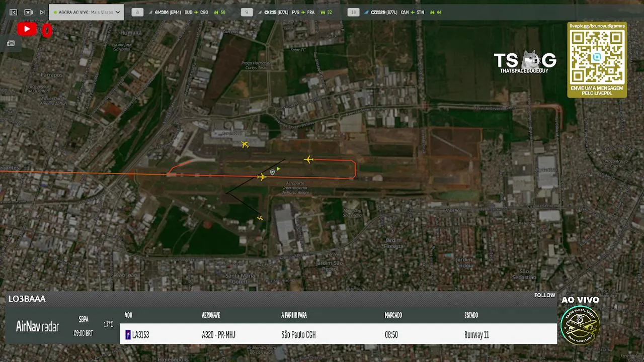This screenshot has height=362, width=644.
Task: Click the ESTADO column header
Action: pos(471,315)
